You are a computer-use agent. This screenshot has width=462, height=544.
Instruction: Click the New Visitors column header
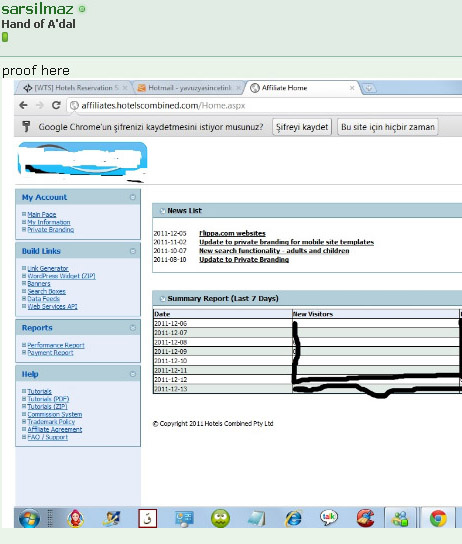(376, 314)
